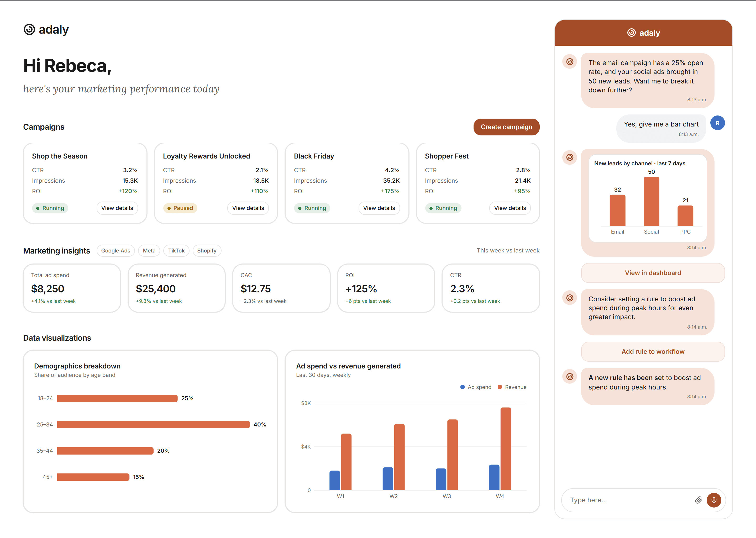Click the PPC bar in leads chart

685,216
